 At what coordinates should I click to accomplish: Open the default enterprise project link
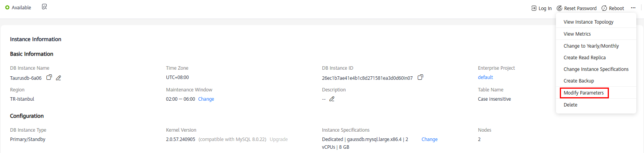tap(485, 77)
